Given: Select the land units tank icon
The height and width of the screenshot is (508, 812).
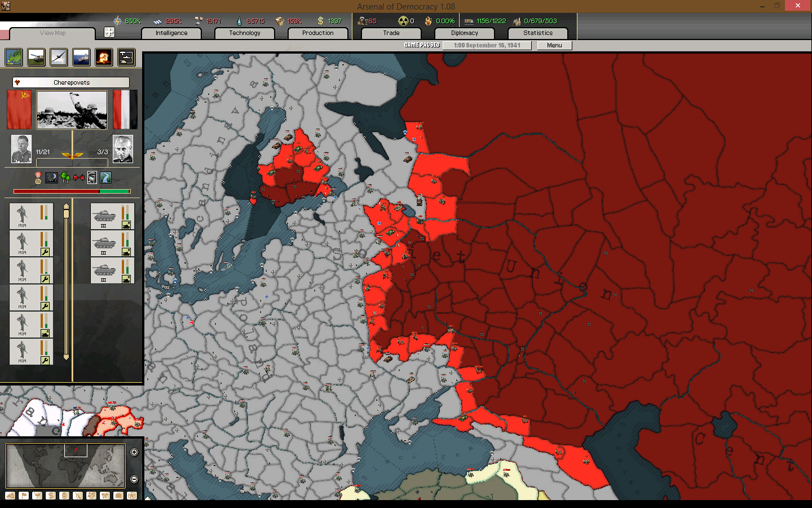Looking at the screenshot, I should pos(36,57).
